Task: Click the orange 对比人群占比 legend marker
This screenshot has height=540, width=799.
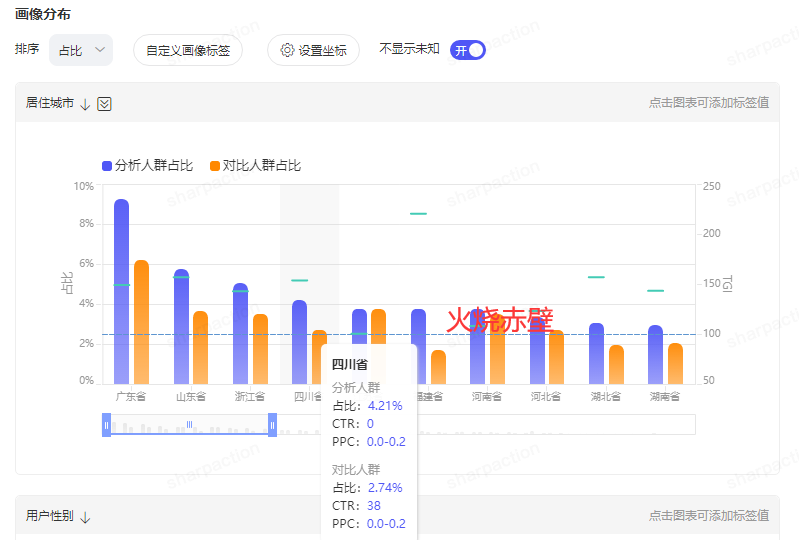Action: tap(215, 166)
